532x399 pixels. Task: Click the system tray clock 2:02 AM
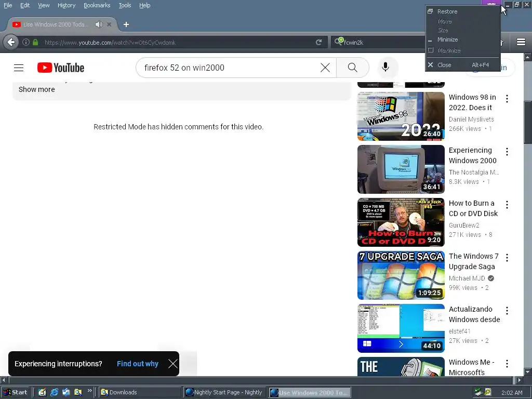click(x=512, y=393)
